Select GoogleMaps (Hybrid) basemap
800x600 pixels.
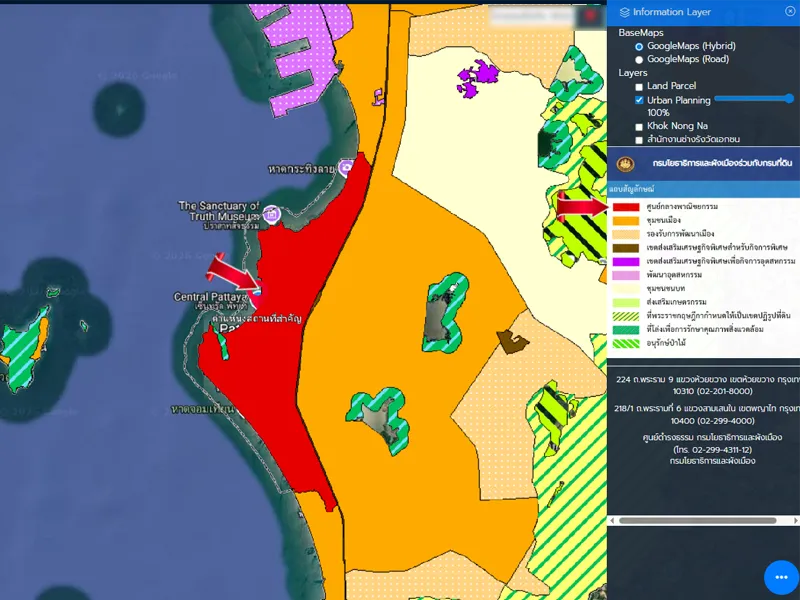click(639, 47)
